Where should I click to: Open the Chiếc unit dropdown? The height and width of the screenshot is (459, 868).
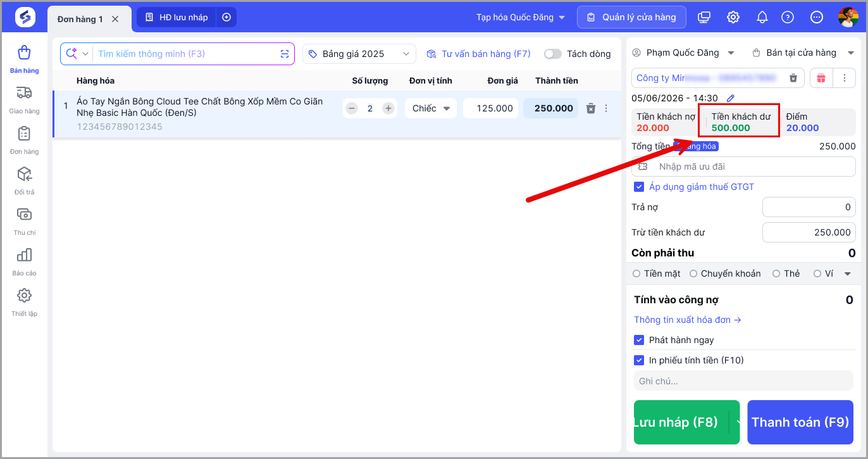click(431, 108)
